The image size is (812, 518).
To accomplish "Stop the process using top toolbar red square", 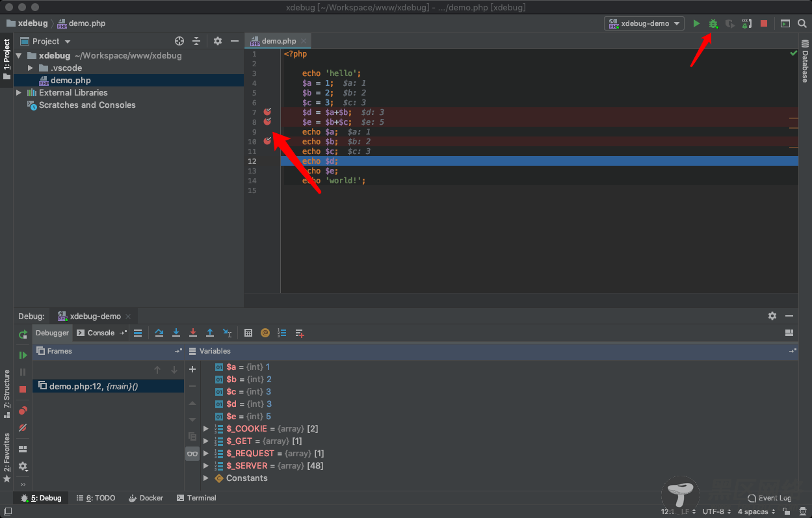I will [x=764, y=23].
